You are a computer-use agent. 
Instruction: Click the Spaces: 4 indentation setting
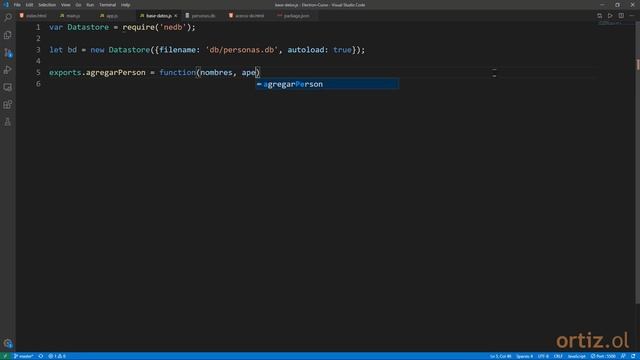tap(524, 356)
